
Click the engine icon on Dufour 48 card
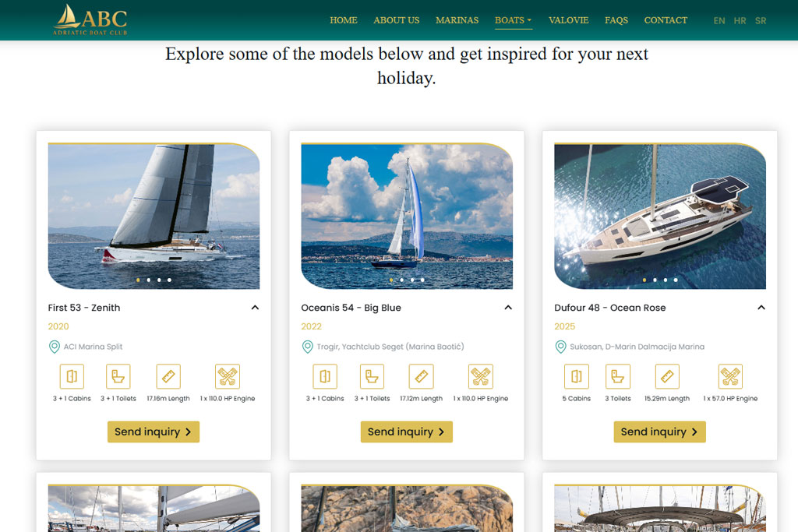coord(730,377)
